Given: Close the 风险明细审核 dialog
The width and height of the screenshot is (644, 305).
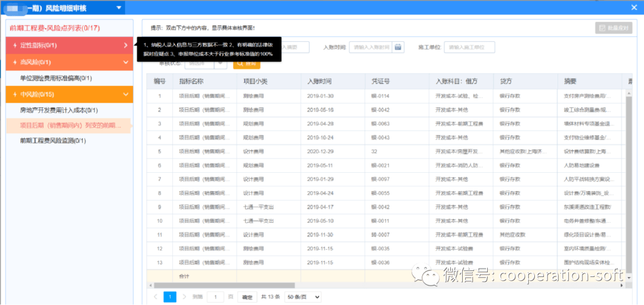Looking at the screenshot, I should point(634,7).
